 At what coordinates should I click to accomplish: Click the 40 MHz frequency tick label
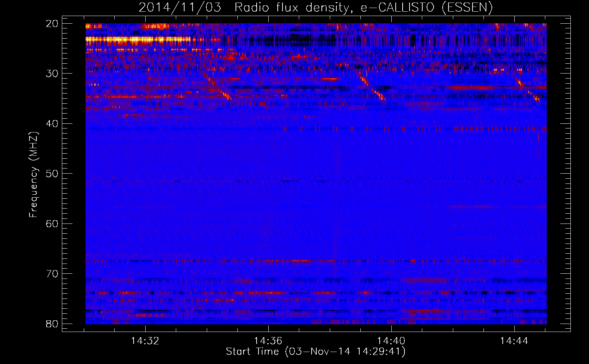[x=52, y=124]
